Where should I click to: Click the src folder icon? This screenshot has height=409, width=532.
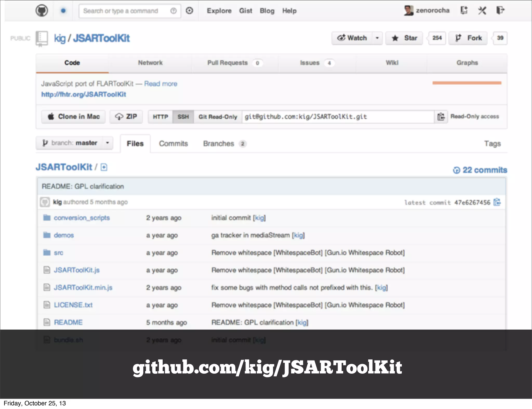(47, 253)
